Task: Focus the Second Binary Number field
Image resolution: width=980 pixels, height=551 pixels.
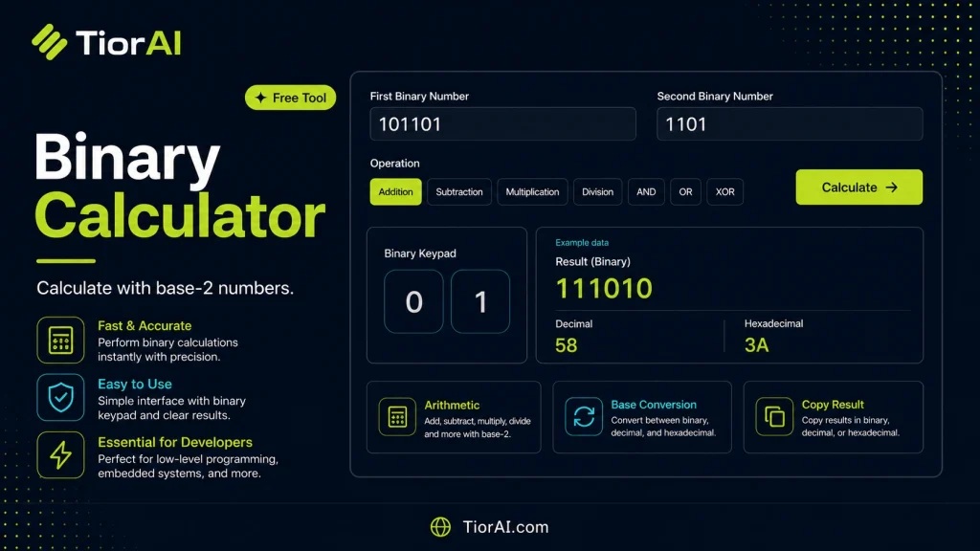Action: (x=790, y=123)
